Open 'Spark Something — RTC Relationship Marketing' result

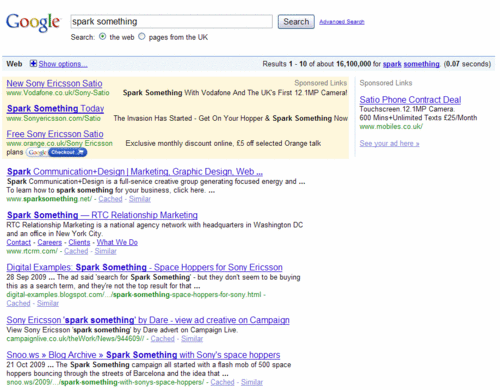point(102,215)
